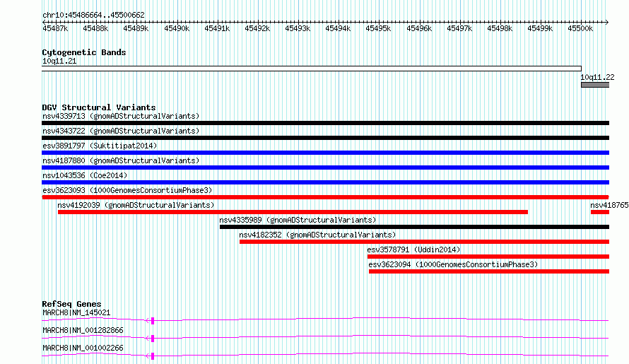Image resolution: width=629 pixels, height=364 pixels.
Task: Open the nsv4192039 (gnomADStructuralVariants) label
Action: pos(136,205)
